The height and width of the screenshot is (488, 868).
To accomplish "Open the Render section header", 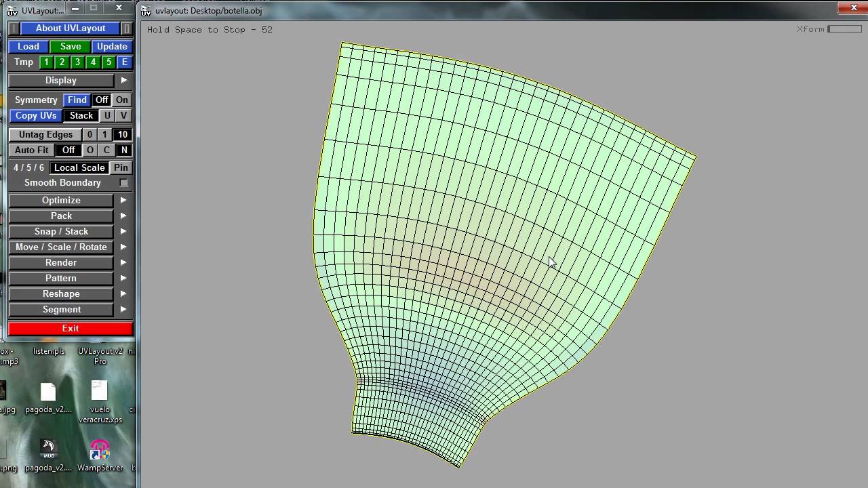I will point(61,262).
